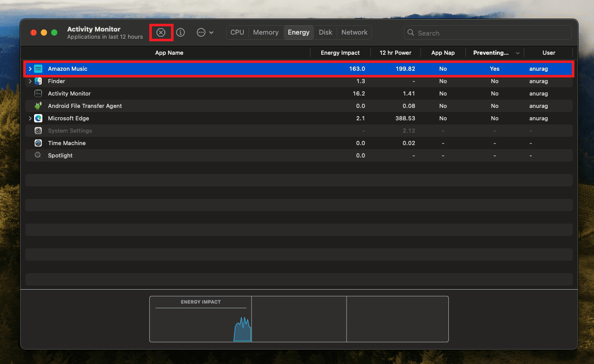Switch to the Network tab
The image size is (594, 364).
coord(354,33)
